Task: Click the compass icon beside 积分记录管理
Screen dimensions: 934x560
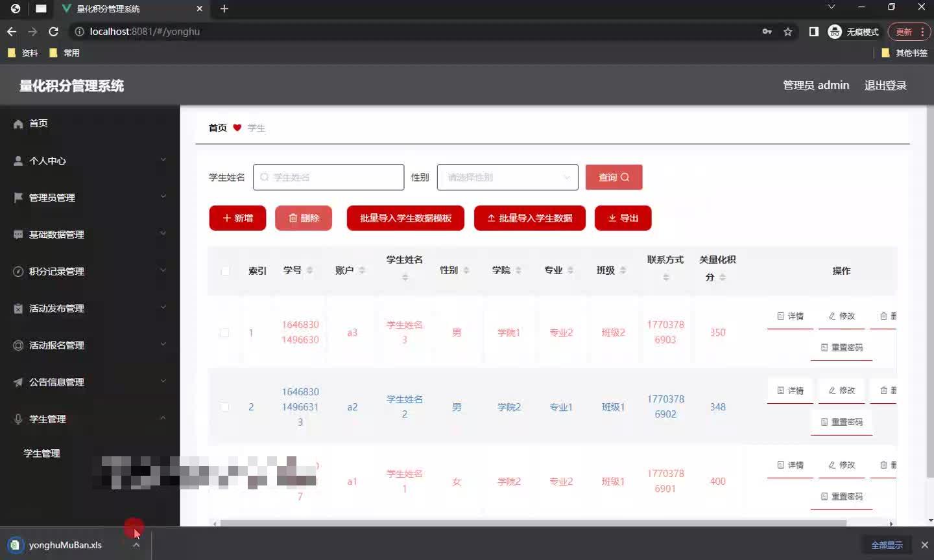Action: click(x=18, y=272)
